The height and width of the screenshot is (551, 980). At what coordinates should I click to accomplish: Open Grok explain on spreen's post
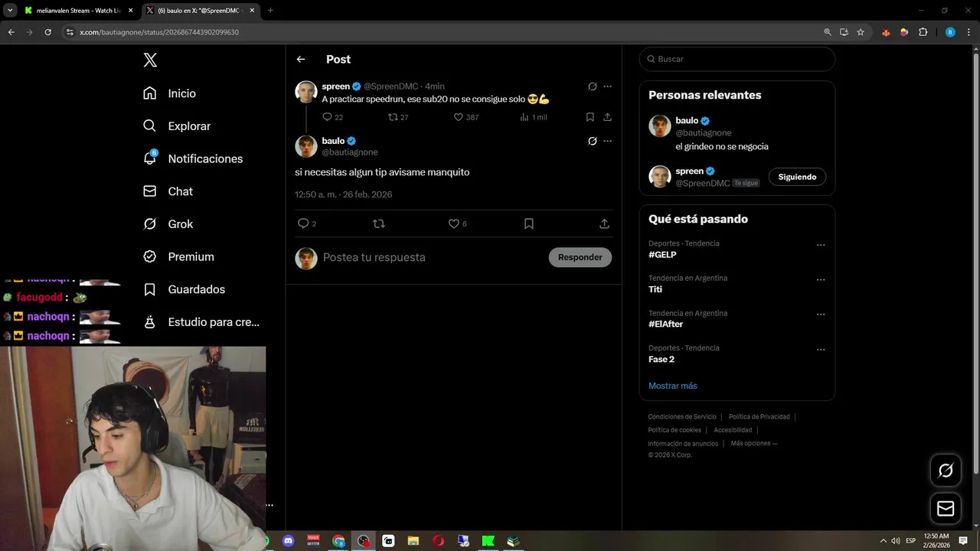pos(592,86)
